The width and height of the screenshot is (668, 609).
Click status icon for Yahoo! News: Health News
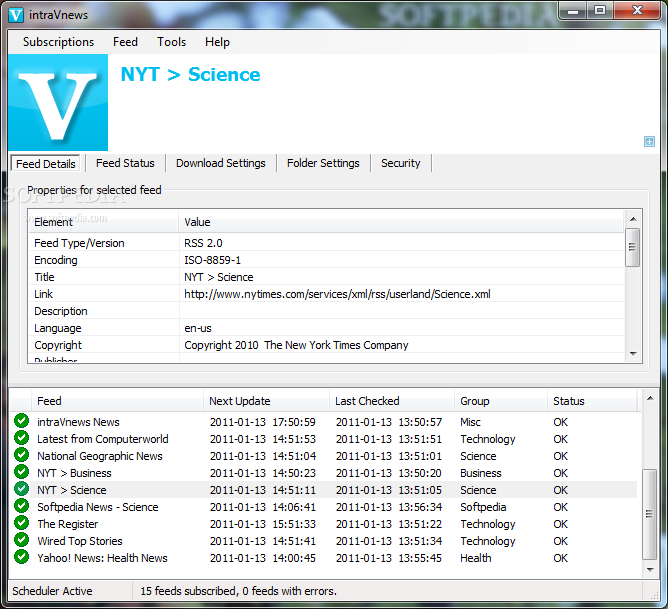(21, 557)
